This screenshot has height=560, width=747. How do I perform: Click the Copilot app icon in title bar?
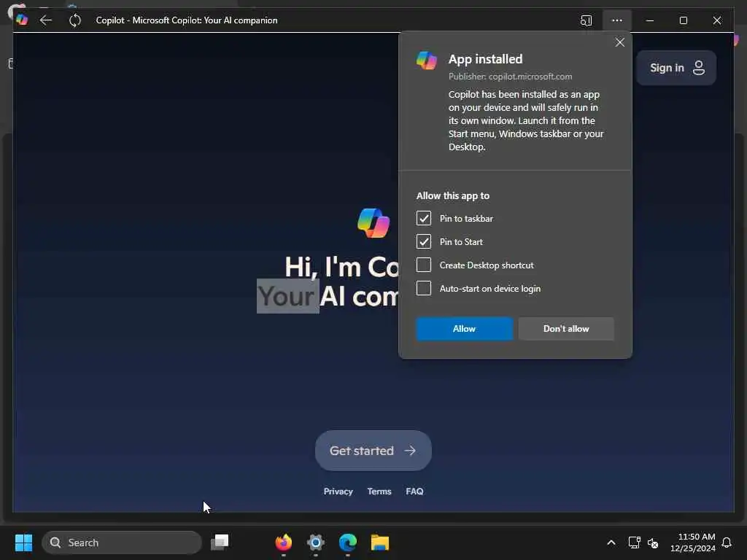[22, 20]
